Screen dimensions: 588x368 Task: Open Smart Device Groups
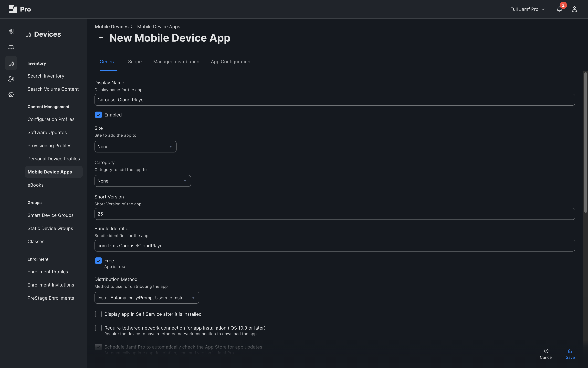51,215
